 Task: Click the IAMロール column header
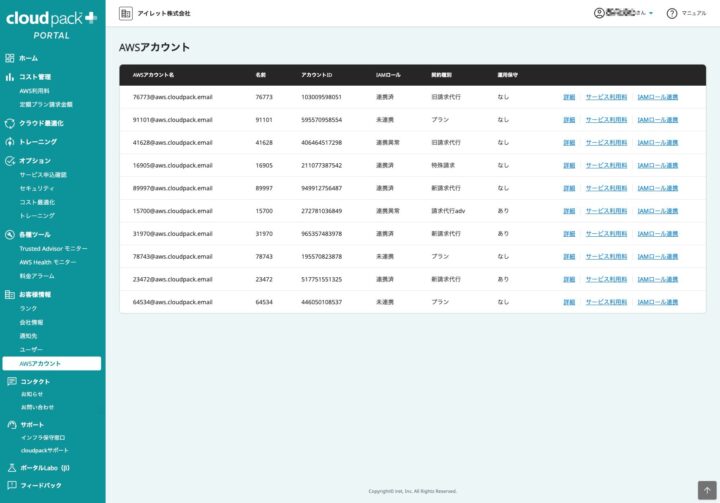coord(388,75)
